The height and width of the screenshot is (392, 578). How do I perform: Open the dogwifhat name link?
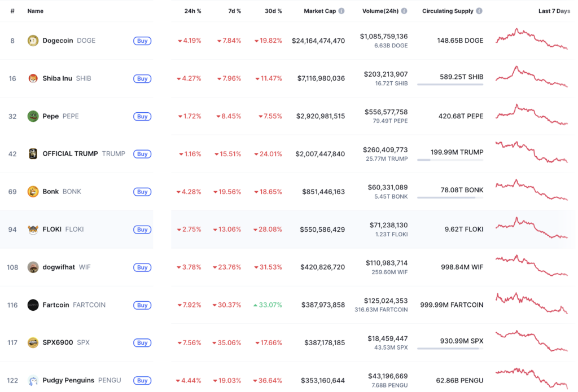(59, 267)
